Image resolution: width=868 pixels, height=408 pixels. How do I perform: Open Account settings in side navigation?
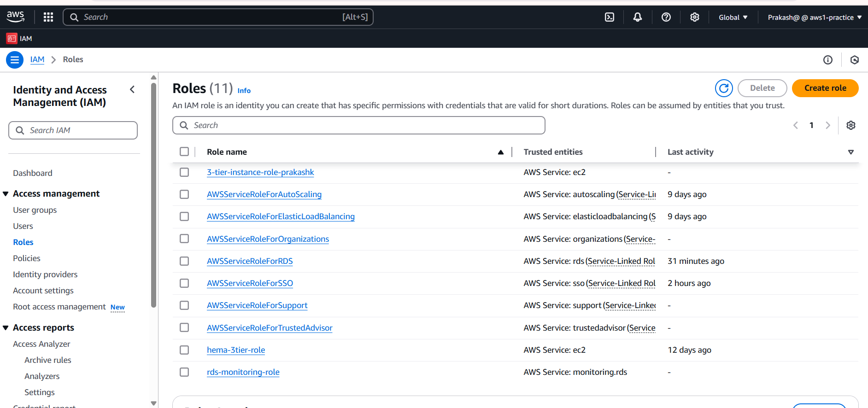(43, 291)
